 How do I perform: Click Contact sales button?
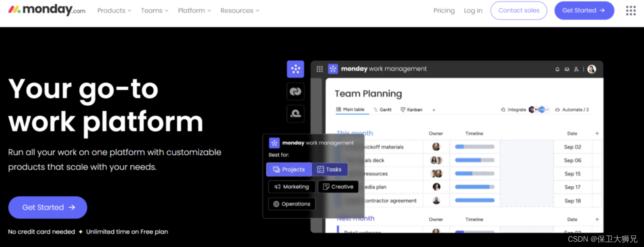[x=519, y=11]
